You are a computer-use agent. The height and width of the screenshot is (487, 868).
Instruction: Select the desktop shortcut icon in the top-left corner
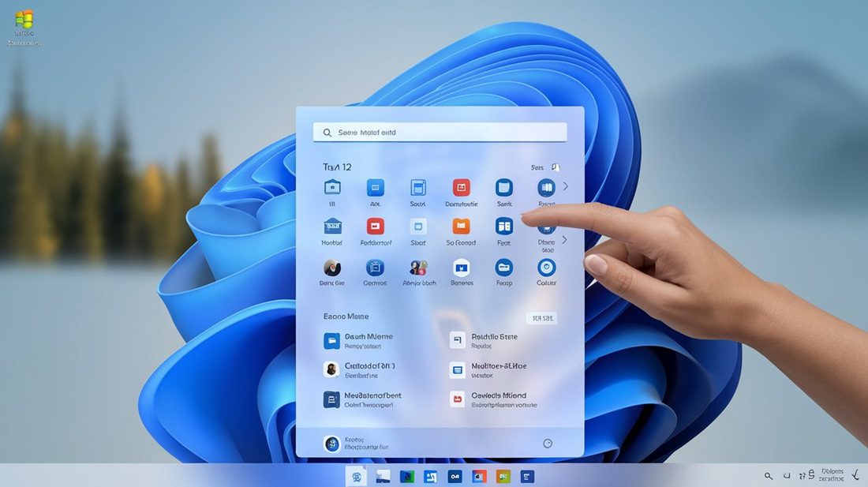coord(24,28)
